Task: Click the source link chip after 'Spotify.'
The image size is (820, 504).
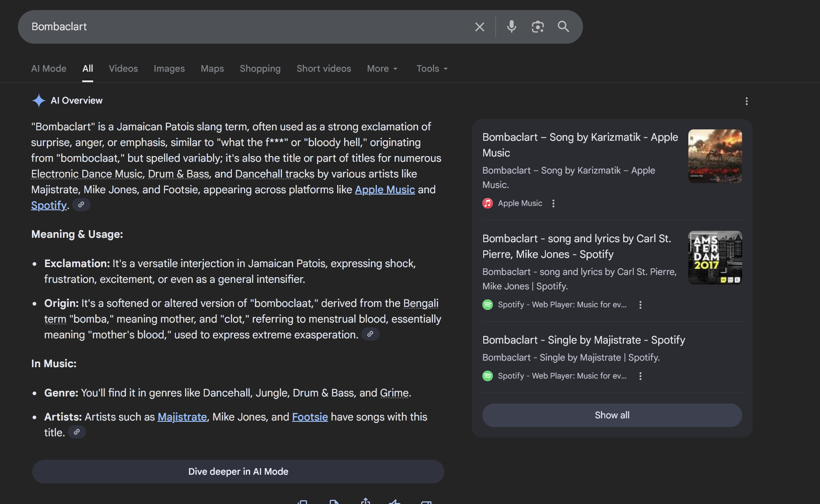Action: [81, 205]
